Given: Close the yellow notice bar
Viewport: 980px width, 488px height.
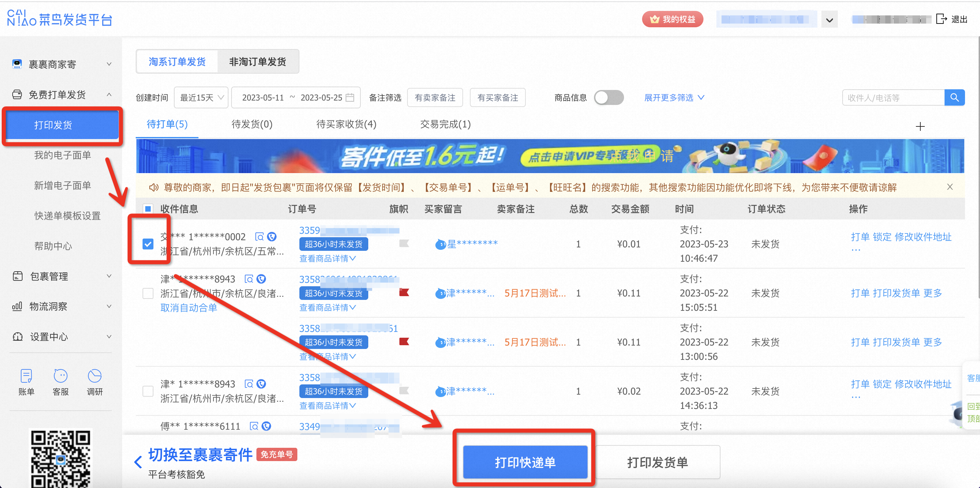Looking at the screenshot, I should [950, 187].
